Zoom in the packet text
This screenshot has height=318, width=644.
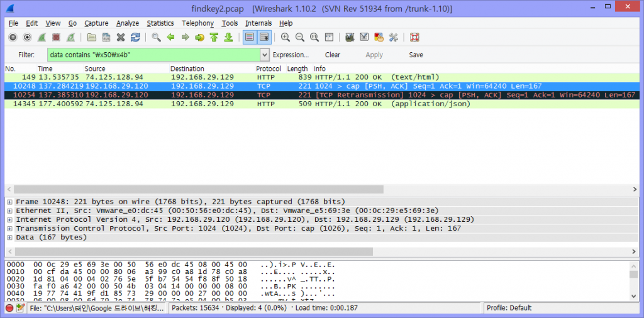[x=286, y=37]
